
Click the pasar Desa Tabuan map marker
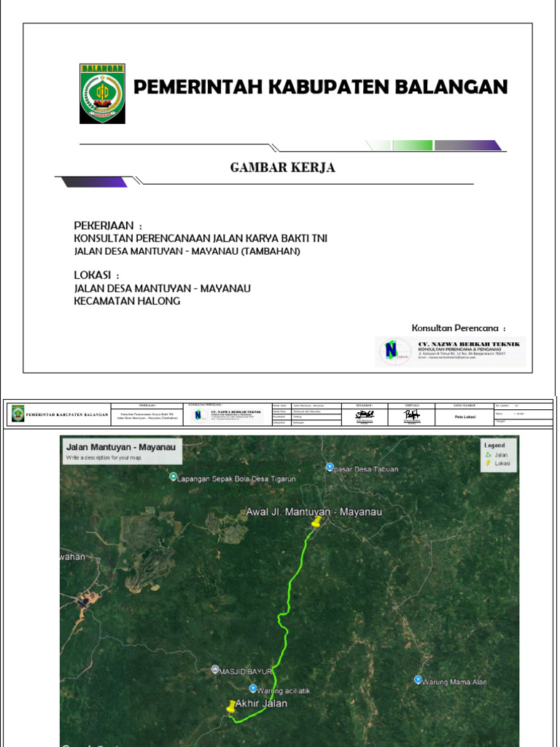[330, 467]
